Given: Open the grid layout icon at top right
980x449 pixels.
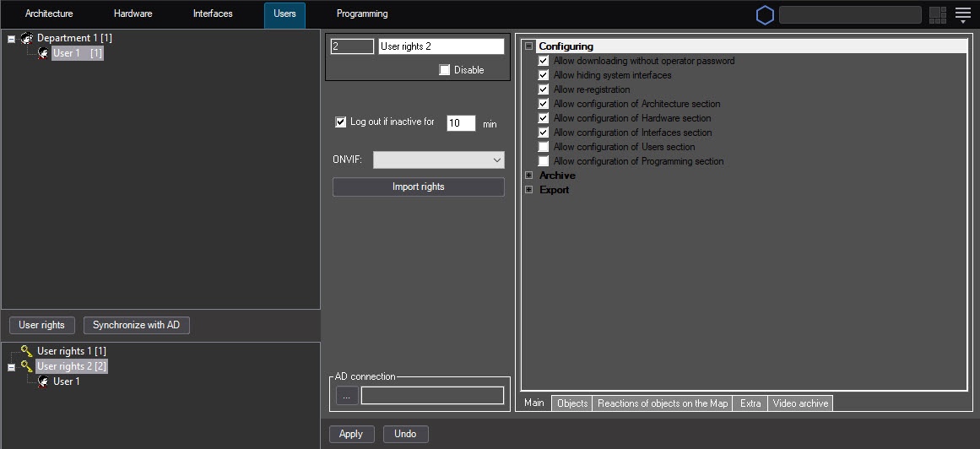Looking at the screenshot, I should (937, 15).
